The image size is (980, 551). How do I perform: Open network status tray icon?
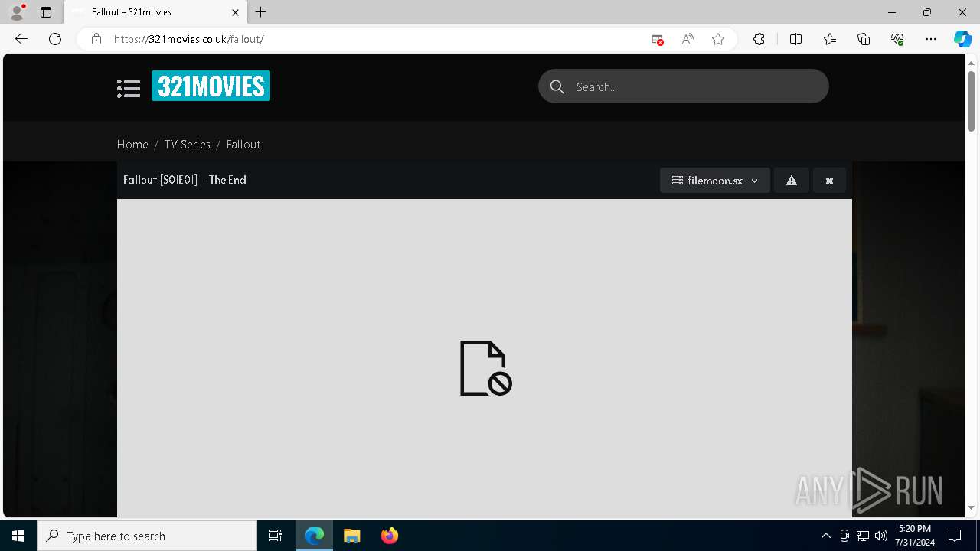pyautogui.click(x=863, y=536)
